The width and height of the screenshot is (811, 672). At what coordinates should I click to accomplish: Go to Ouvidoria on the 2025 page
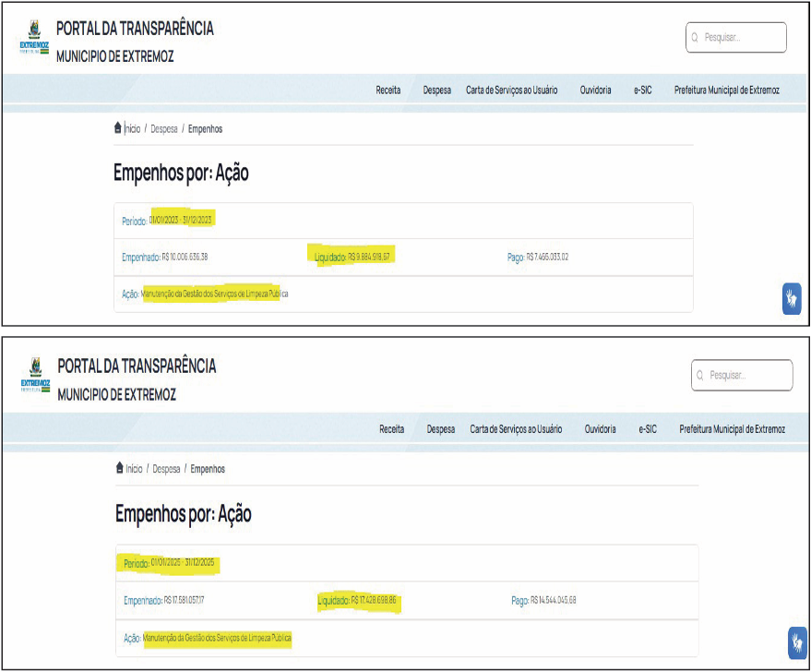pyautogui.click(x=601, y=429)
